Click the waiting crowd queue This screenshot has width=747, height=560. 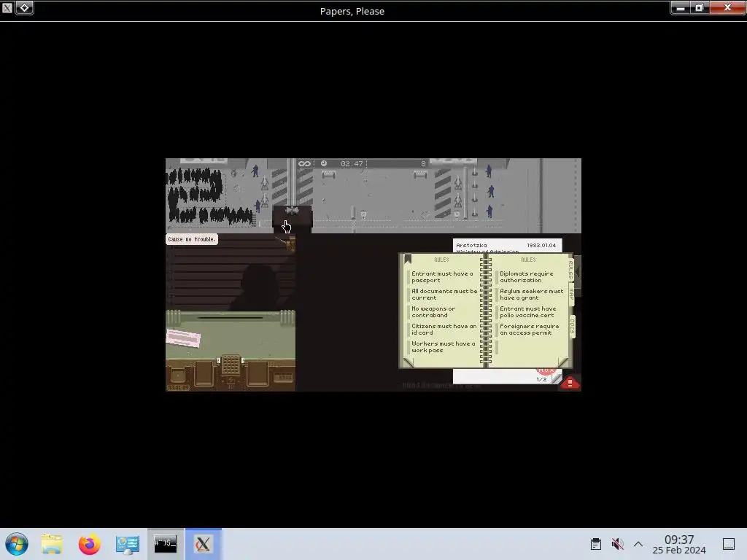coord(209,195)
